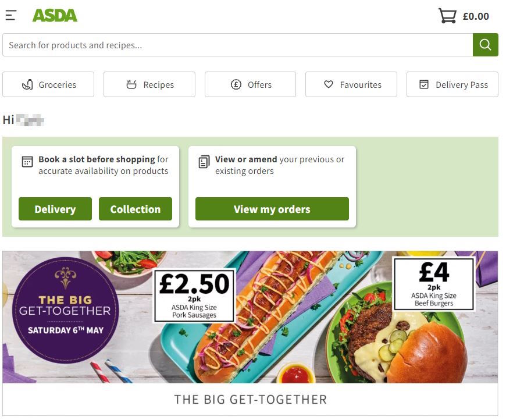This screenshot has height=420, width=506.
Task: Focus the product and recipe search field
Action: [x=238, y=45]
